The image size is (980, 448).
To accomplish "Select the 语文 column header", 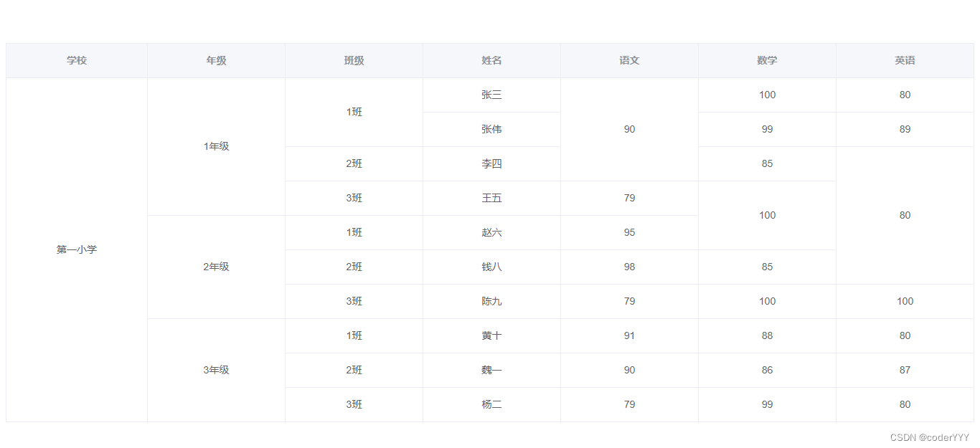I will pos(629,61).
